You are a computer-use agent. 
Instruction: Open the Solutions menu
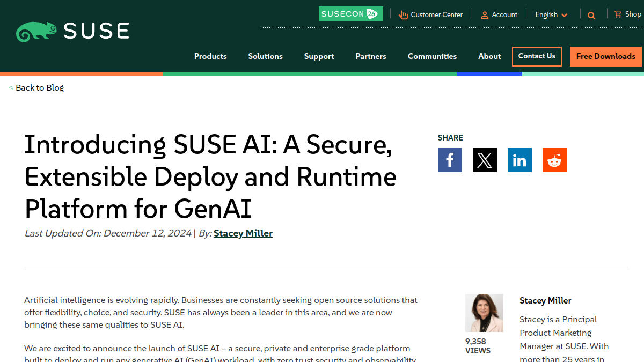tap(265, 56)
